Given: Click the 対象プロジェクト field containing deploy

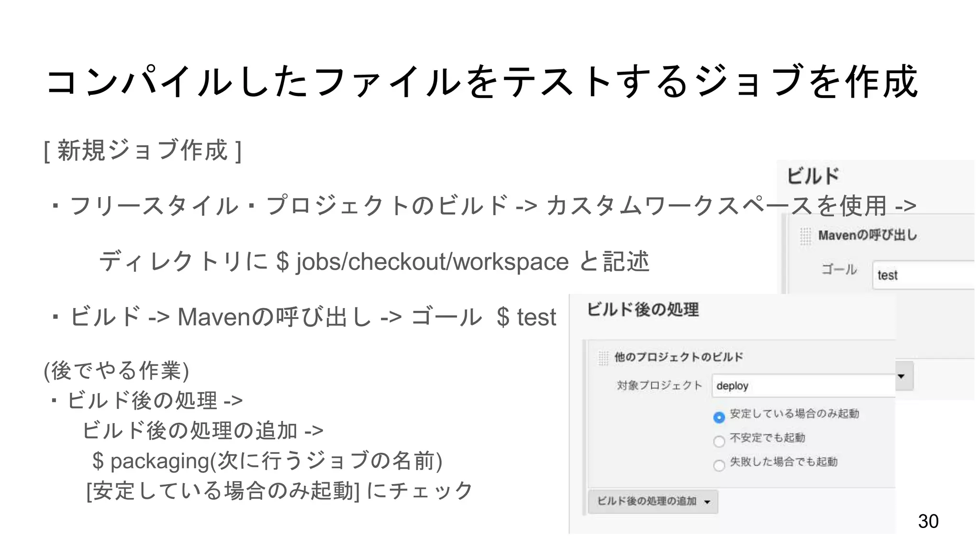Looking at the screenshot, I should (x=803, y=386).
